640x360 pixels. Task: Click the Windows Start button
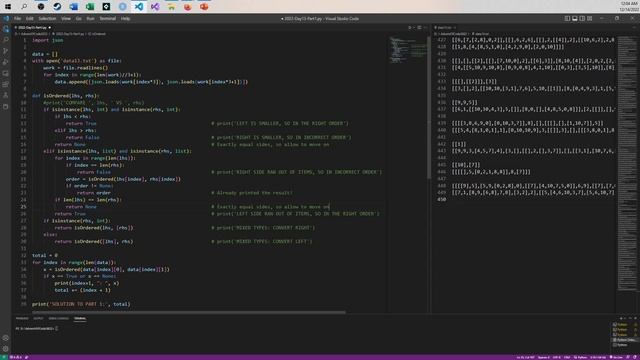point(8,7)
